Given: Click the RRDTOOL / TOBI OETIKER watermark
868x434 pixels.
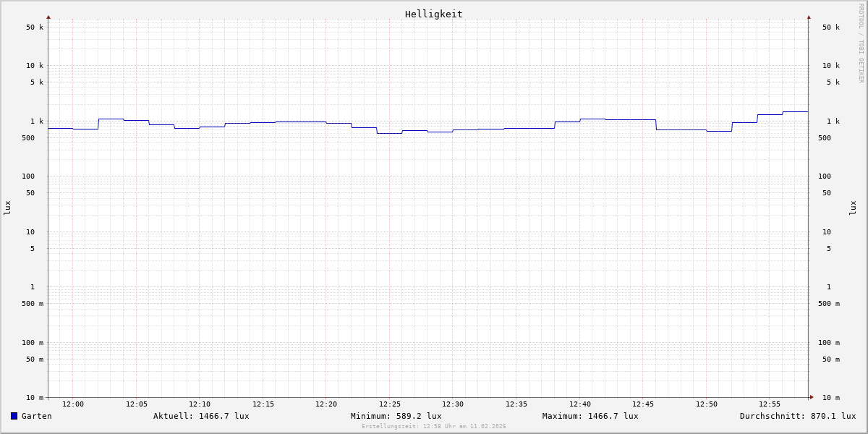Looking at the screenshot, I should (x=861, y=43).
